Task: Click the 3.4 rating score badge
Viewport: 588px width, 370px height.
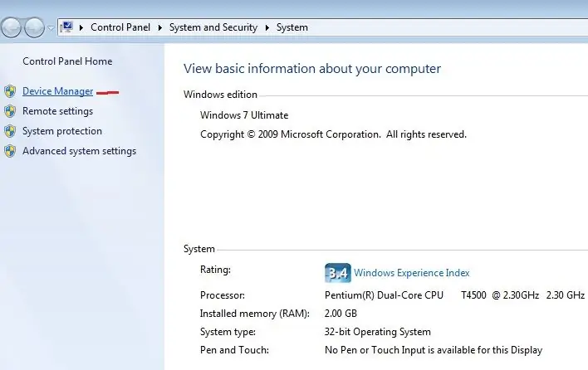Action: coord(338,273)
